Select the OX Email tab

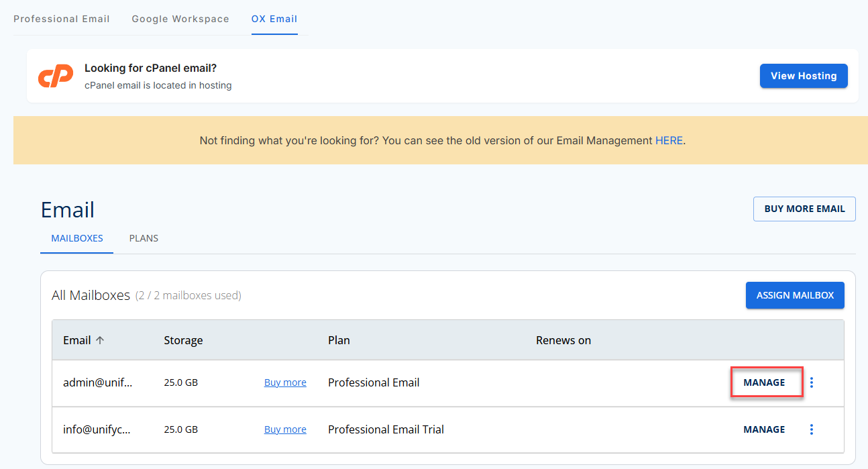(274, 19)
